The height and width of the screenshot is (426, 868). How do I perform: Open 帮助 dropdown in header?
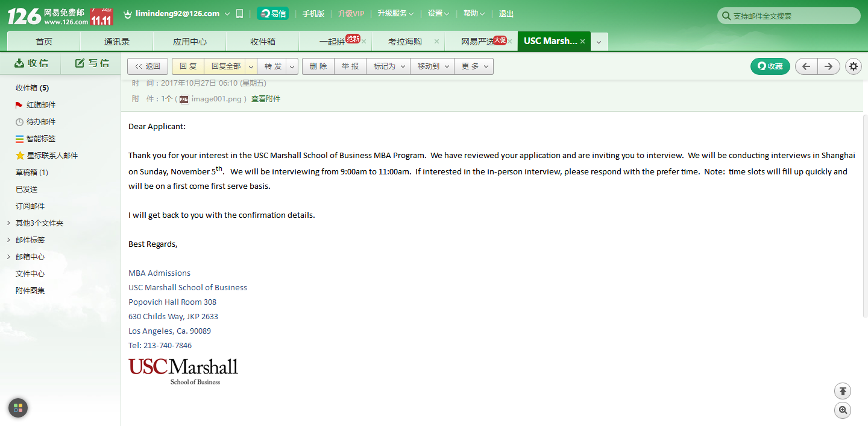coord(474,14)
